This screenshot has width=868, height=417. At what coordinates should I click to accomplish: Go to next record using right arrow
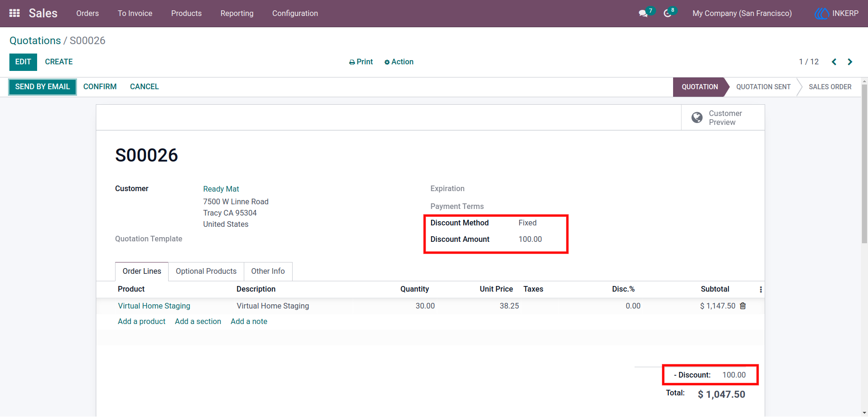pyautogui.click(x=850, y=62)
